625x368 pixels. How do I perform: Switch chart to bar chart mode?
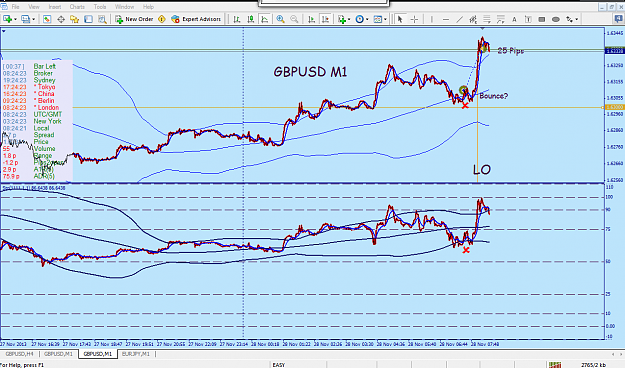[237, 19]
